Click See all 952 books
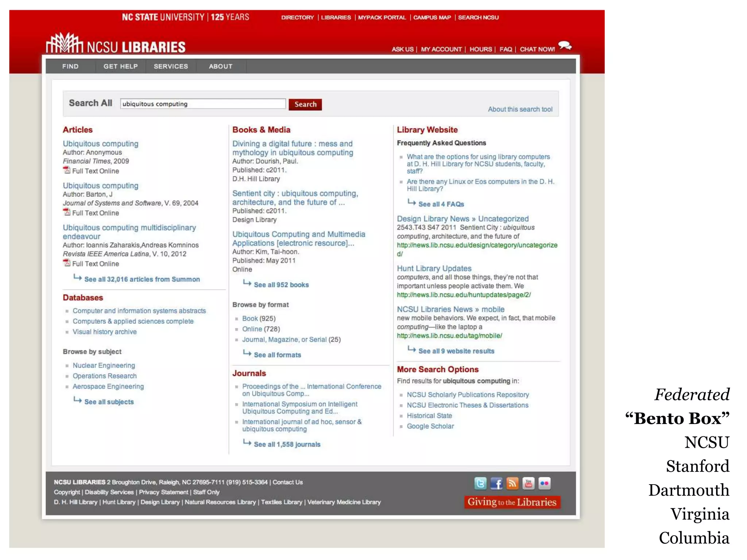The image size is (747, 560). pyautogui.click(x=281, y=285)
